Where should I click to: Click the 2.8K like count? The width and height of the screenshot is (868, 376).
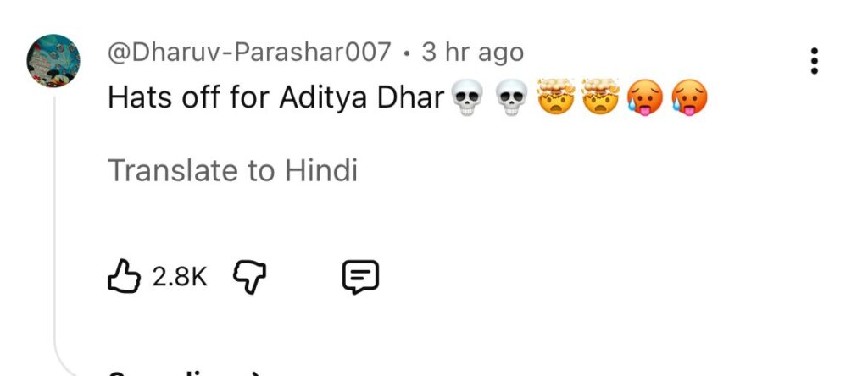[180, 277]
